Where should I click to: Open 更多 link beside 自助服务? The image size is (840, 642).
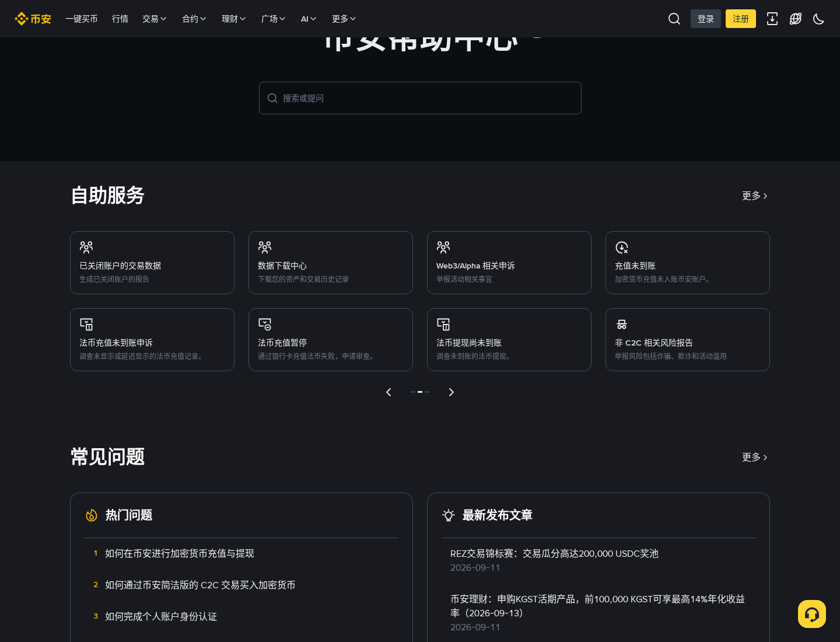click(755, 196)
